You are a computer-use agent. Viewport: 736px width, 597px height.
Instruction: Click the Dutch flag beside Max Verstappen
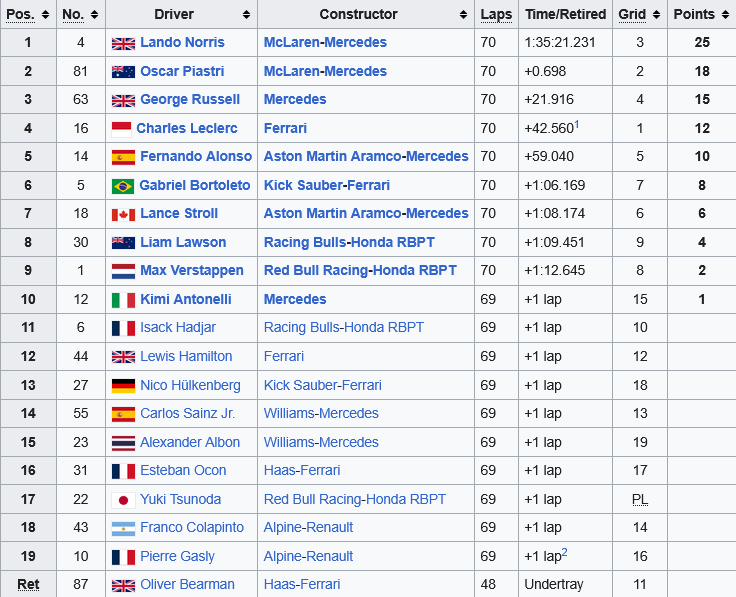pyautogui.click(x=123, y=271)
